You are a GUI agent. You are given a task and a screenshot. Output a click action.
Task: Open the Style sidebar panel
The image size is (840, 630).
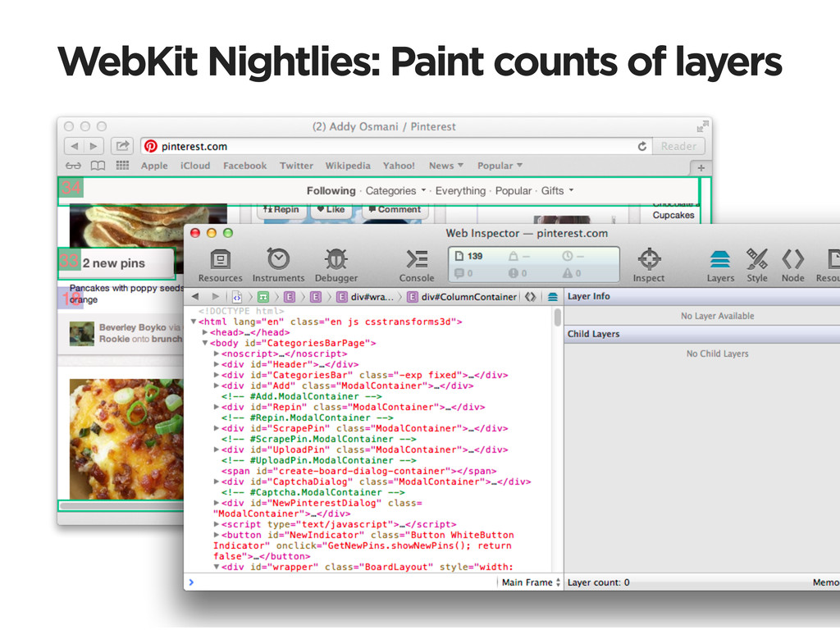coord(757,264)
